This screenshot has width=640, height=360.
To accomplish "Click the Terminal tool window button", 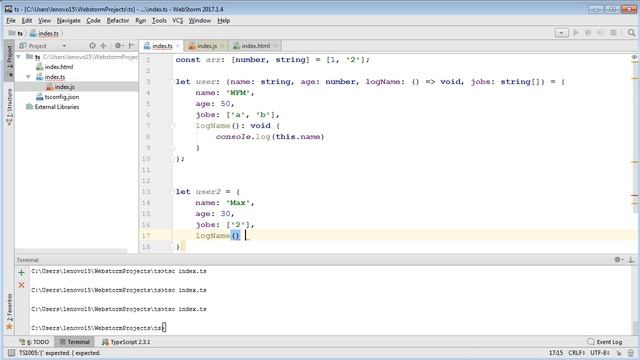I will pyautogui.click(x=74, y=342).
